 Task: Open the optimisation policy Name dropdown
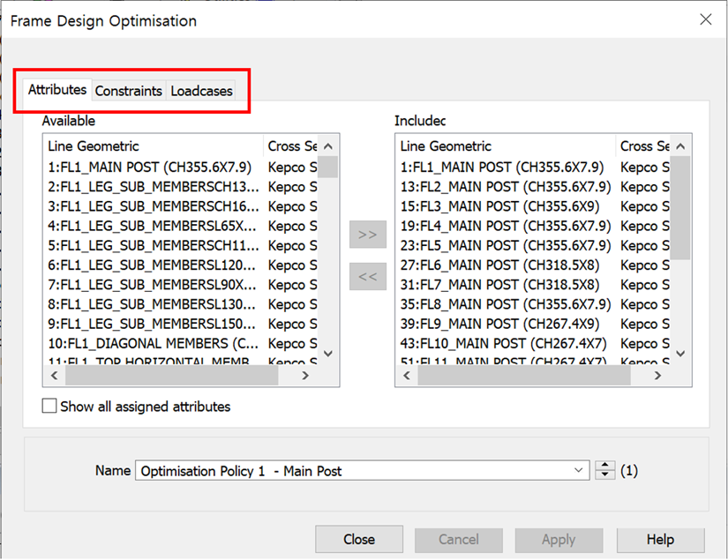(579, 471)
